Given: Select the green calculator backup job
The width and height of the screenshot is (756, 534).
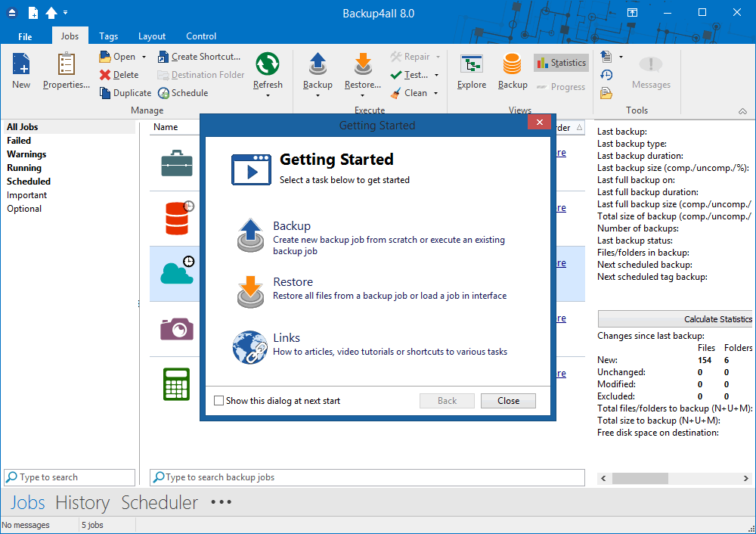Looking at the screenshot, I should [176, 384].
